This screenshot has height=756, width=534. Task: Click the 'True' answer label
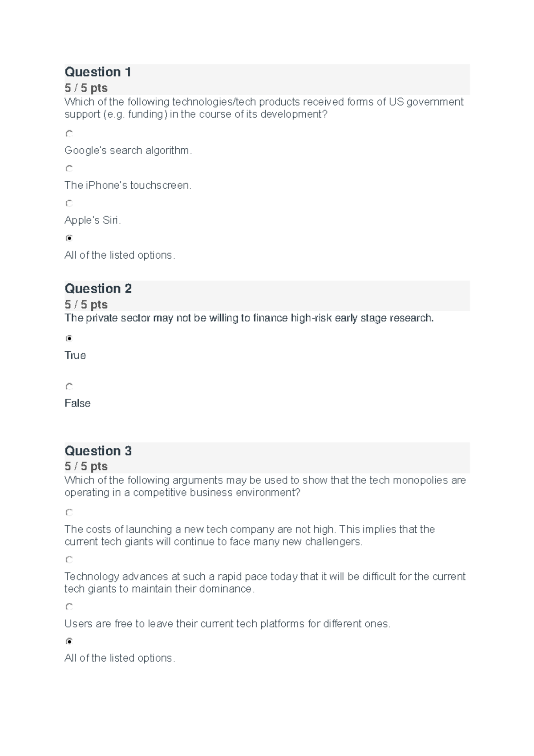[75, 355]
